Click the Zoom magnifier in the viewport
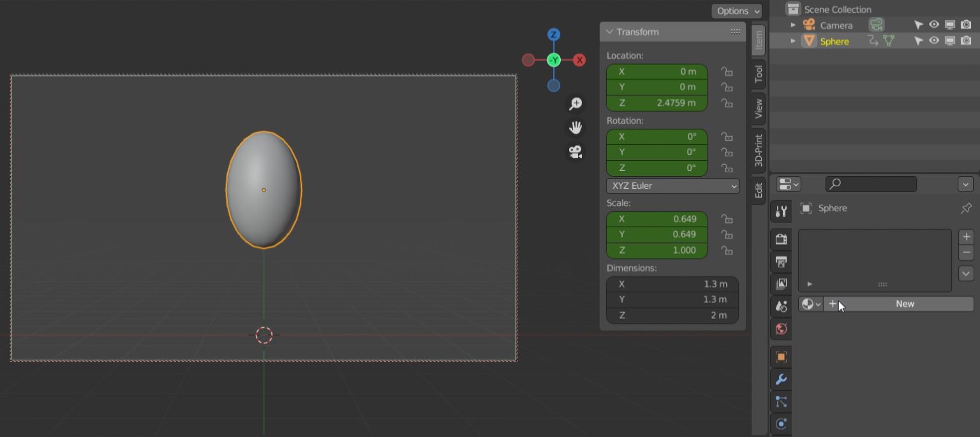Viewport: 980px width, 437px height. point(575,103)
